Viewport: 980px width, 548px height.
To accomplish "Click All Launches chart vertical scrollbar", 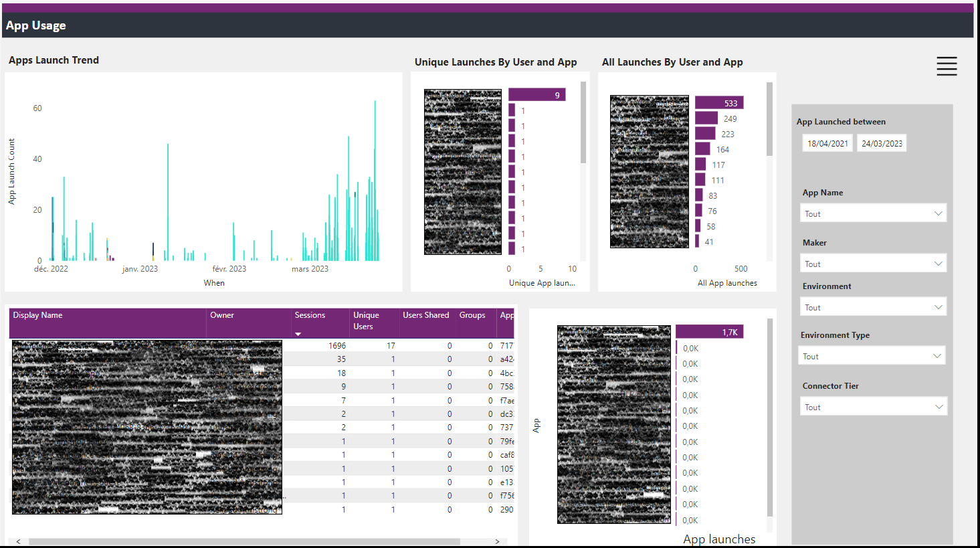I will 769,119.
